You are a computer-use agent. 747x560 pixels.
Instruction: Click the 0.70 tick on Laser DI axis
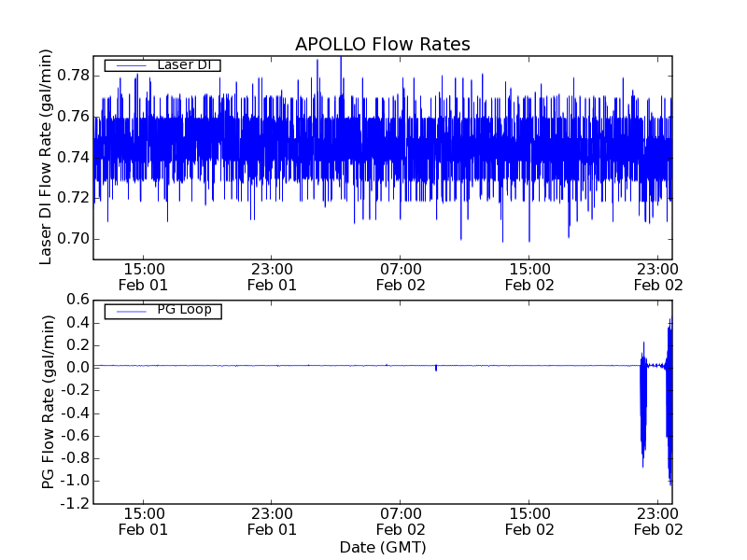click(x=73, y=239)
